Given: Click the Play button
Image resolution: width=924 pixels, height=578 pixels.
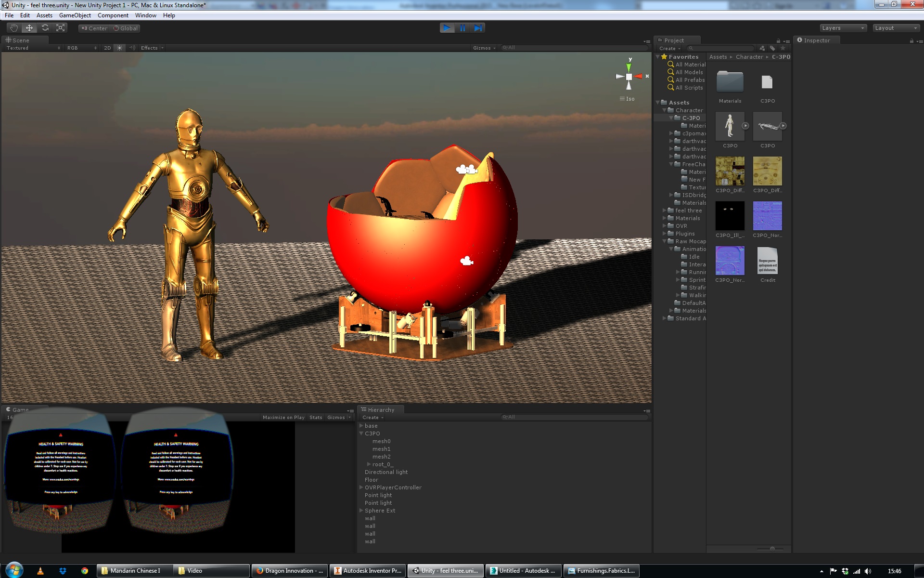Looking at the screenshot, I should (x=447, y=28).
